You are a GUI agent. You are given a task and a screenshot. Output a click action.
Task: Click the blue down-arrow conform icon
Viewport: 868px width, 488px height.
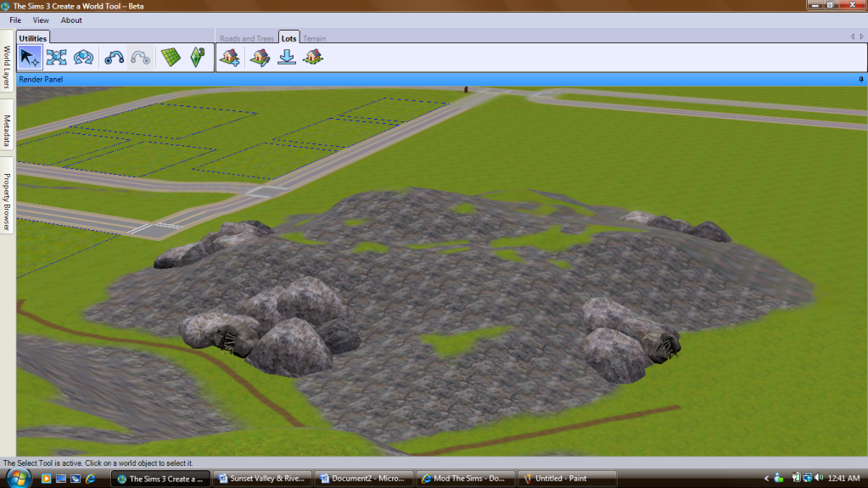click(287, 58)
